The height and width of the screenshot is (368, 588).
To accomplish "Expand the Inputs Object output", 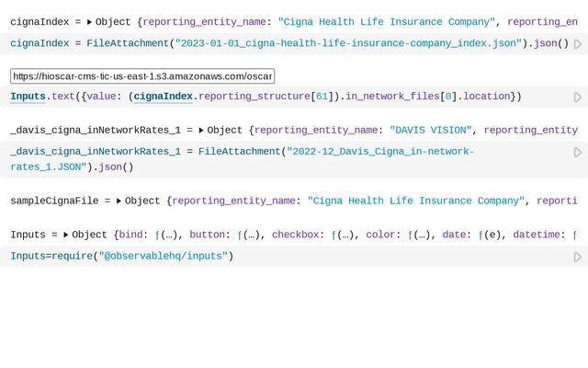I will (x=66, y=236).
